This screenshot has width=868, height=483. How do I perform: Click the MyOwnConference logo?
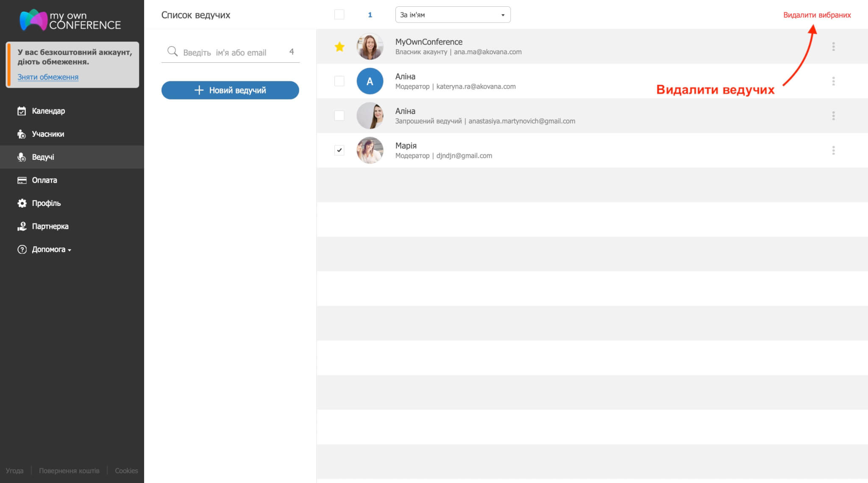click(70, 20)
